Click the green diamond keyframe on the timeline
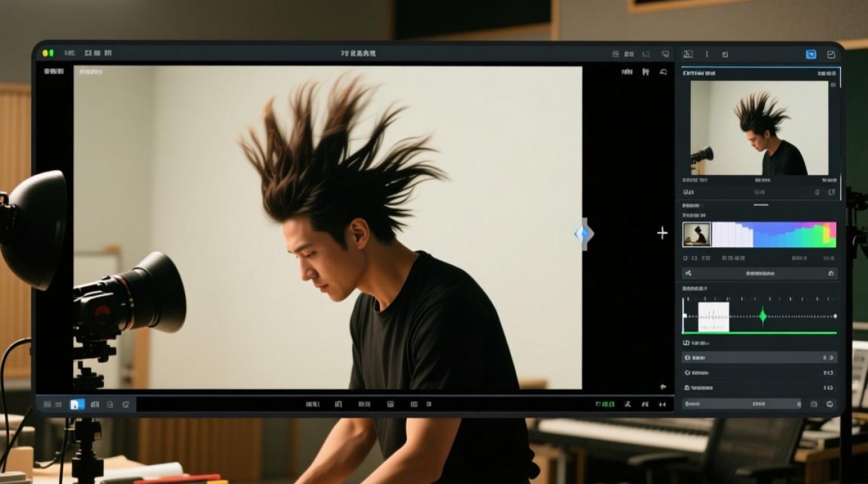 point(763,316)
